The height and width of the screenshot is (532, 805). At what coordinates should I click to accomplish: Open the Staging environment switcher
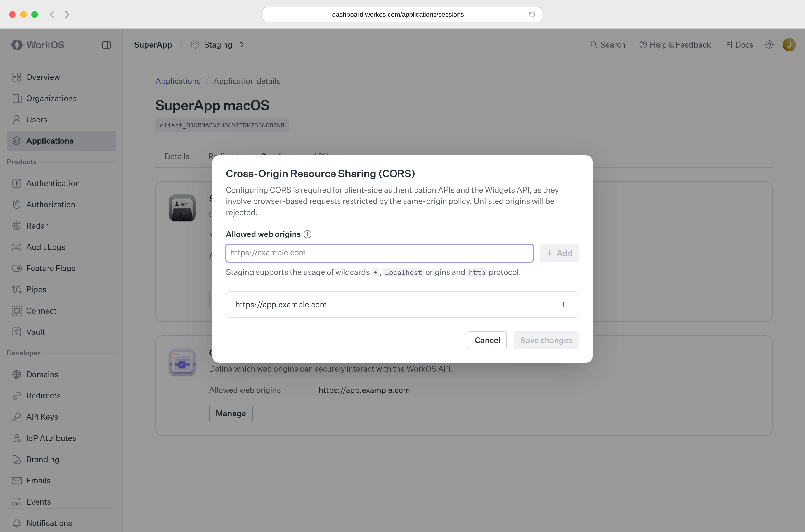[217, 45]
